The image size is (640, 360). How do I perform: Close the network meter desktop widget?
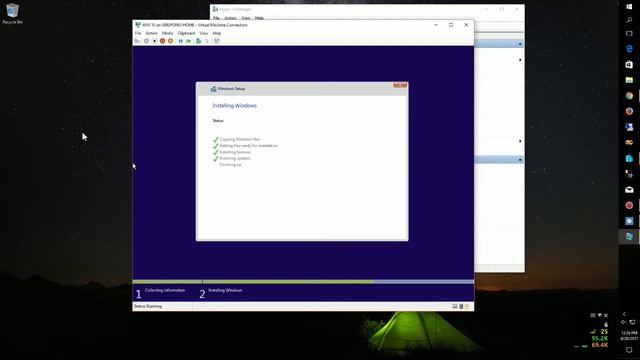click(x=606, y=315)
